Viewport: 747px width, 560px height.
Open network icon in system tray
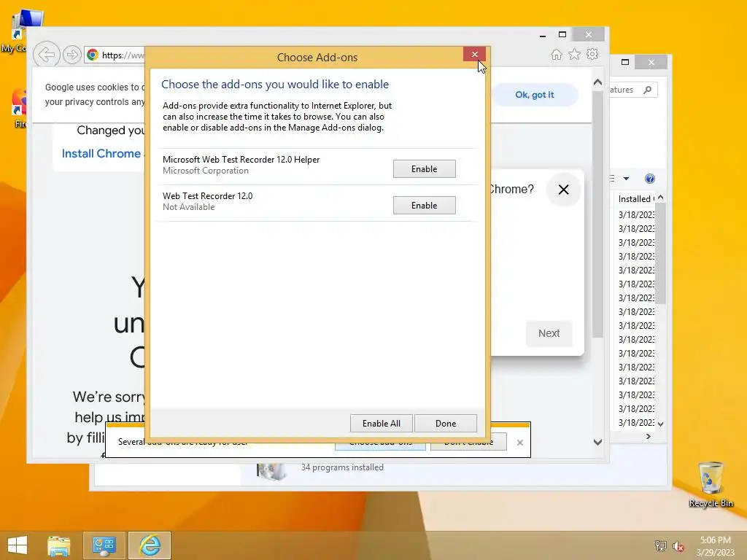(661, 545)
